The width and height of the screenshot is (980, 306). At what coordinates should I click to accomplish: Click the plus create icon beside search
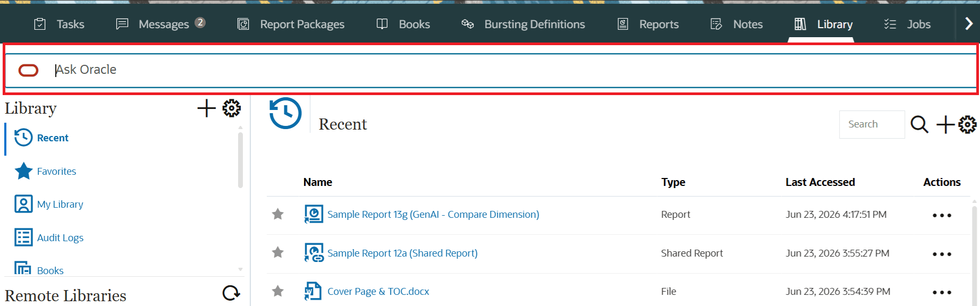coord(945,124)
